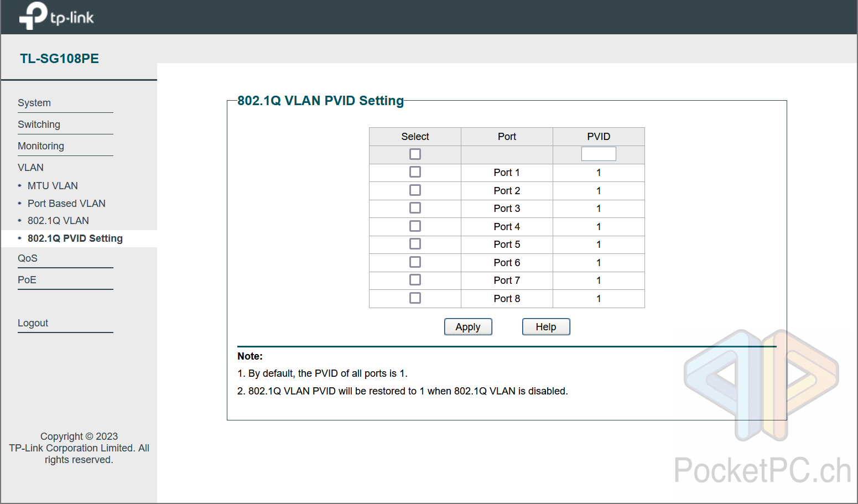Screen dimensions: 858x504
Task: Click the Apply button
Action: [x=468, y=327]
